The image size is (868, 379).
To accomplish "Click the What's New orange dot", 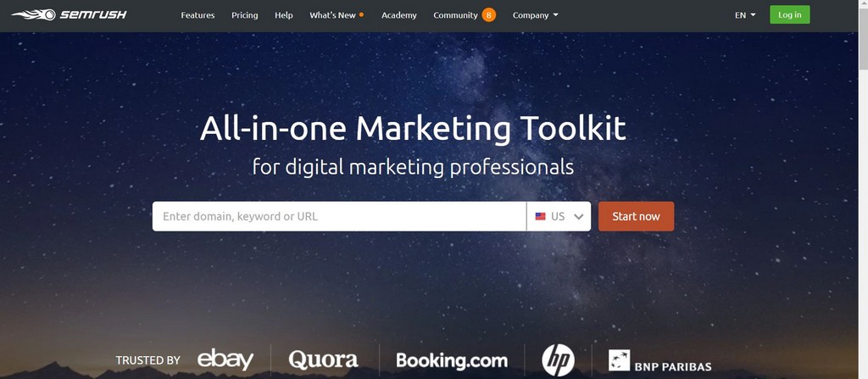I will pos(361,14).
